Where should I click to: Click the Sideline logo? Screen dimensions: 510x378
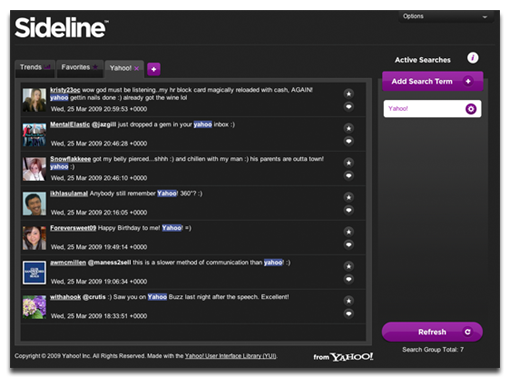click(61, 27)
